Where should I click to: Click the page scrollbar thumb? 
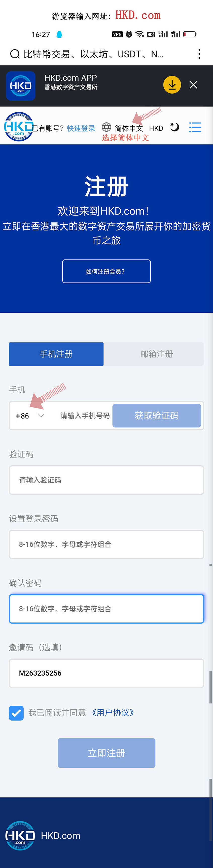211,687
